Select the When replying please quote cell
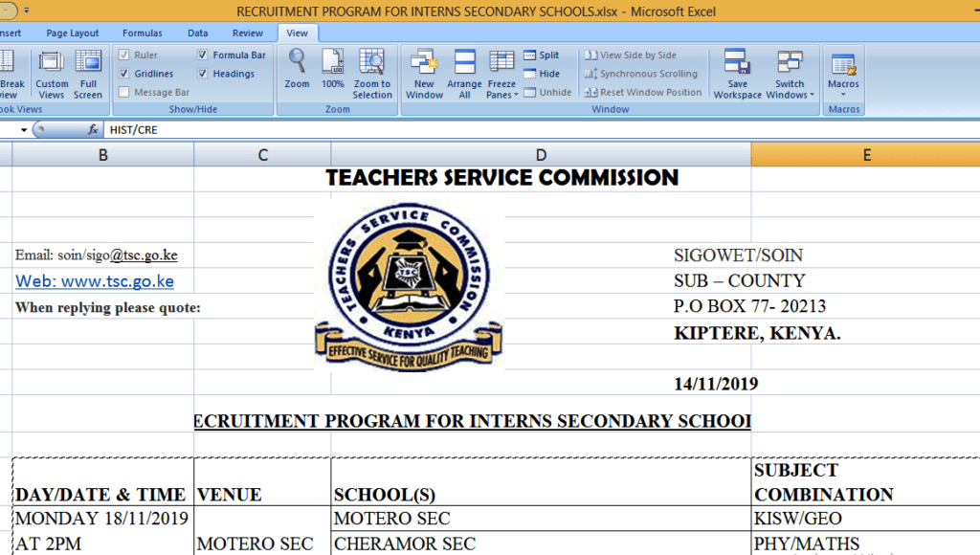The image size is (980, 555). [107, 307]
